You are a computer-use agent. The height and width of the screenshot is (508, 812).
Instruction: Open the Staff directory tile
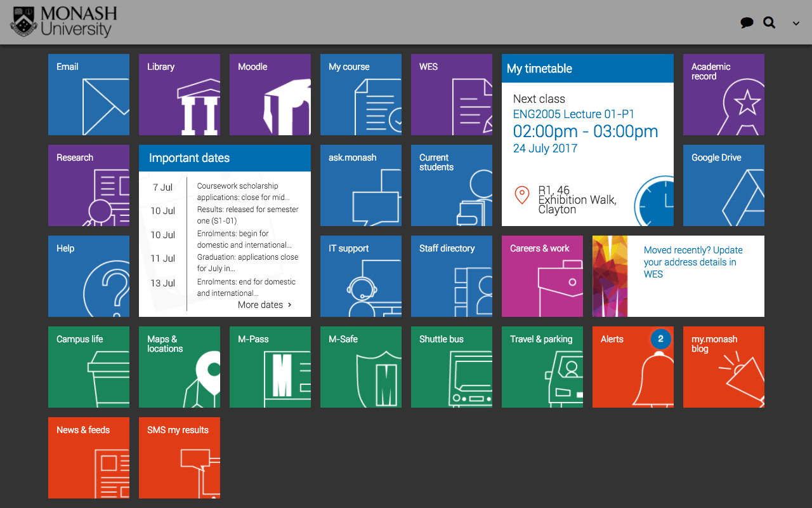point(452,276)
